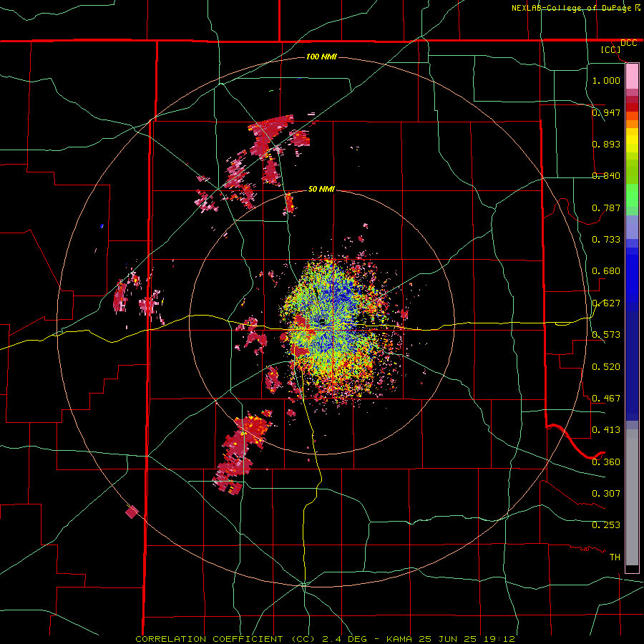Click the DCC label above the scale
The width and height of the screenshot is (644, 644).
click(628, 43)
